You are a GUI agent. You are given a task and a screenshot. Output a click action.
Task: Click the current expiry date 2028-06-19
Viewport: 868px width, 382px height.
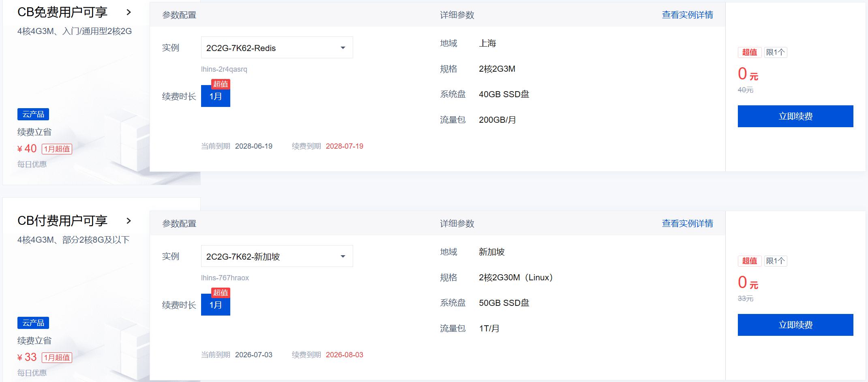254,146
